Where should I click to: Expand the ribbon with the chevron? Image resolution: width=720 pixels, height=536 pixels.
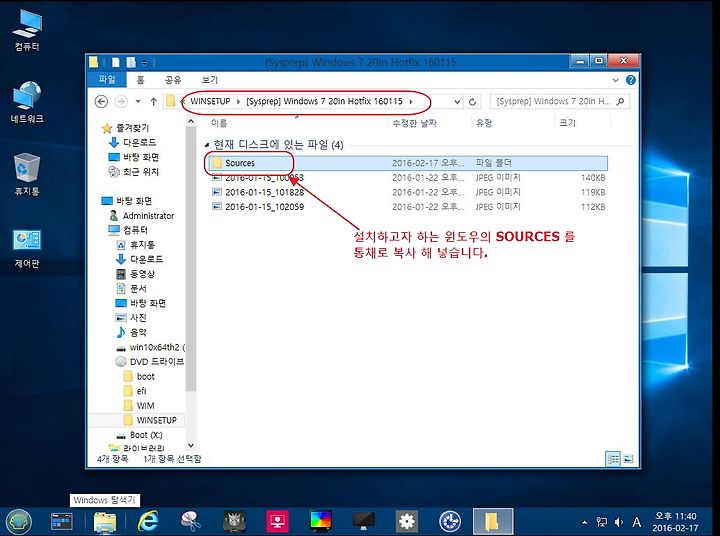[615, 80]
